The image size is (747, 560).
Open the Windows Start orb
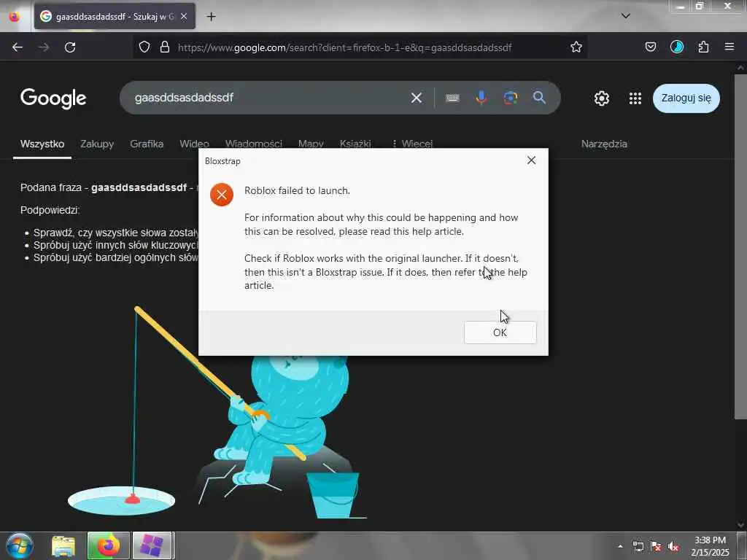pos(20,545)
